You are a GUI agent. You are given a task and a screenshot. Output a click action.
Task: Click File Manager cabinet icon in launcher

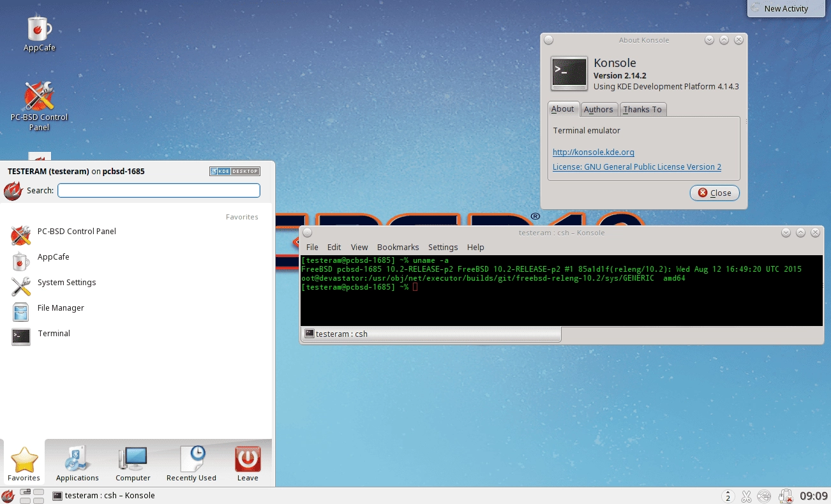click(21, 312)
